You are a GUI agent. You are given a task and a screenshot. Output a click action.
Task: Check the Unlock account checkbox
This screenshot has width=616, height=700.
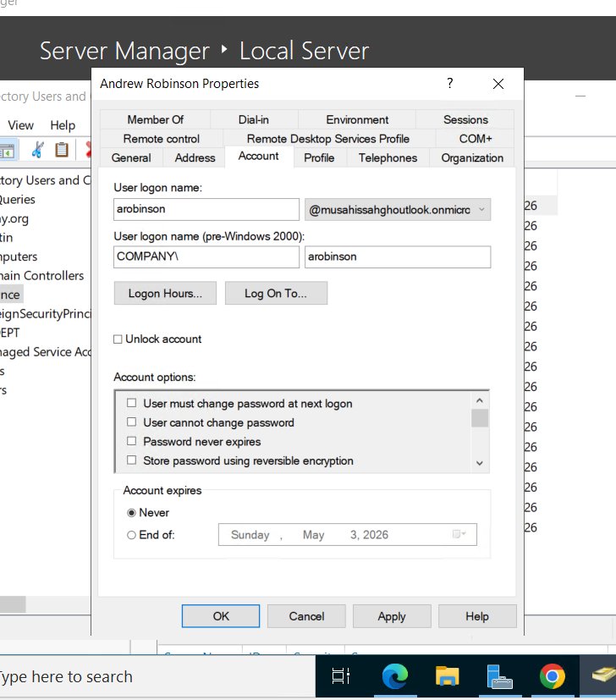point(118,339)
